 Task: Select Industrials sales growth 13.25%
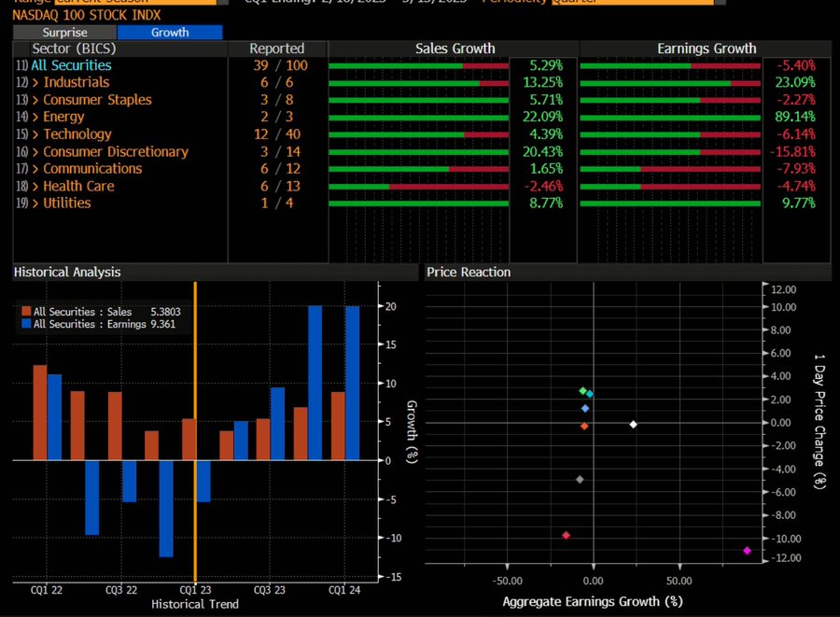pos(542,82)
